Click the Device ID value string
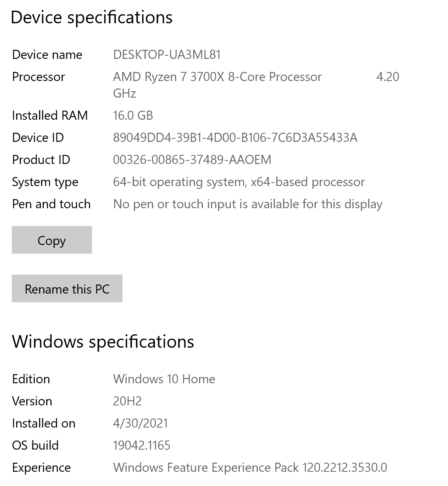448x486 pixels. click(x=235, y=138)
